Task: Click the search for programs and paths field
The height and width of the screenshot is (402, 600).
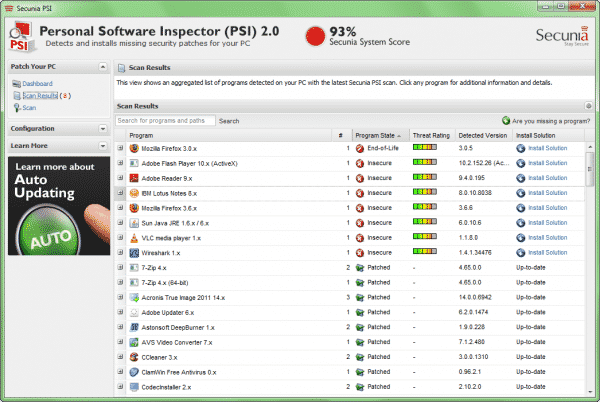Action: click(164, 121)
